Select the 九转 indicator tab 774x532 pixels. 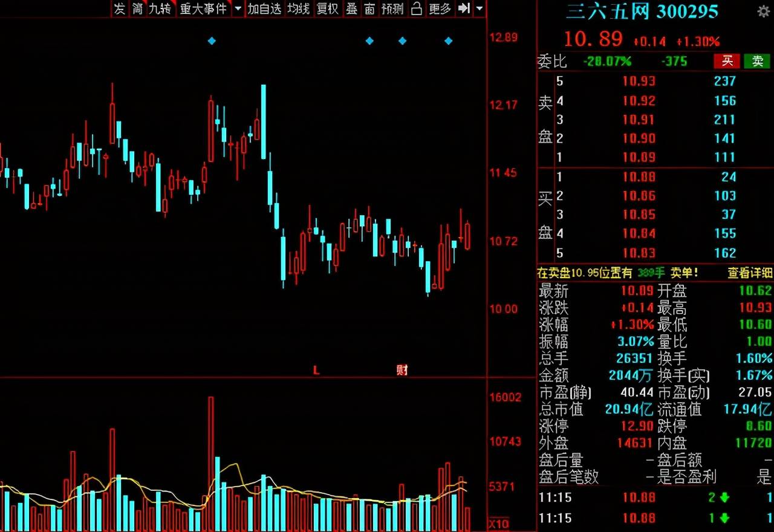[160, 8]
